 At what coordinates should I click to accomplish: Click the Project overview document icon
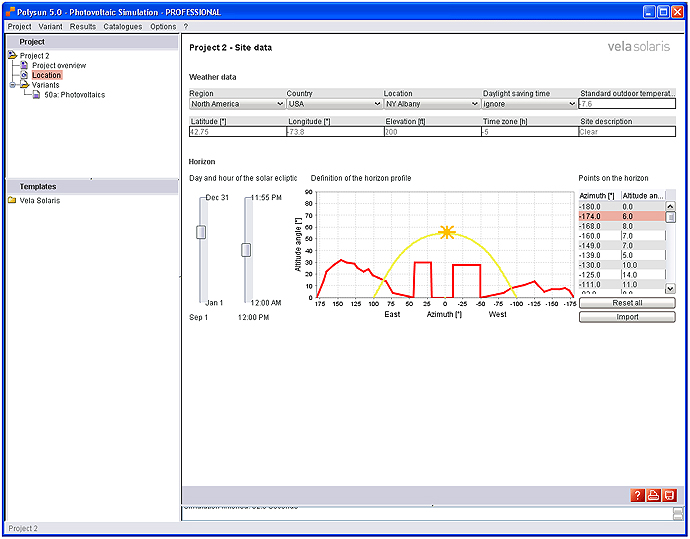[x=25, y=66]
